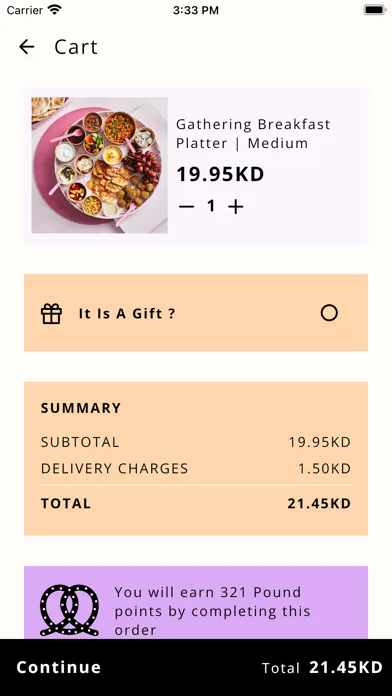
Task: Tap the Wi-Fi status icon
Action: [55, 10]
